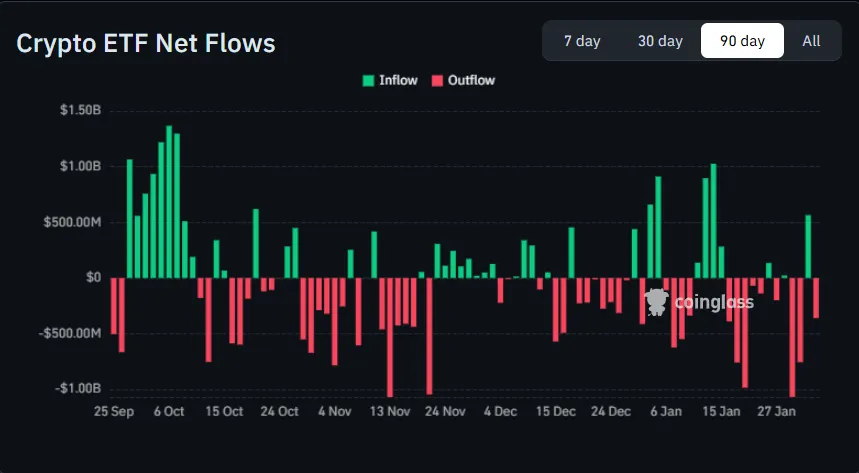Switch to the 7 day range
The image size is (859, 473).
[x=582, y=41]
